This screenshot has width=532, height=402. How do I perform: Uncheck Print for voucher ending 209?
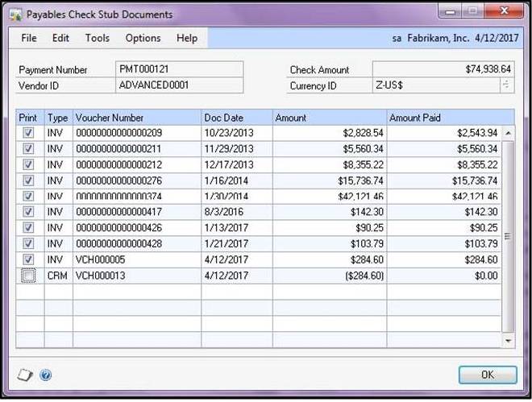click(x=28, y=133)
